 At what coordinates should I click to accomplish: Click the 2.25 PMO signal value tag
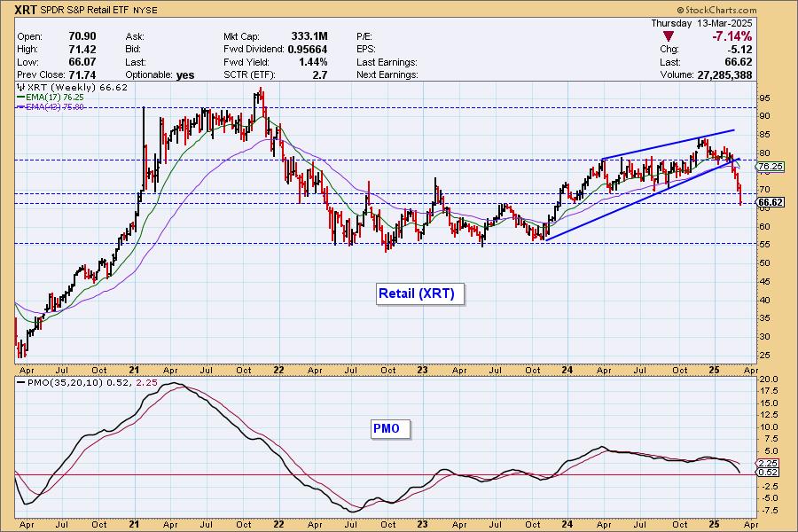[x=768, y=463]
